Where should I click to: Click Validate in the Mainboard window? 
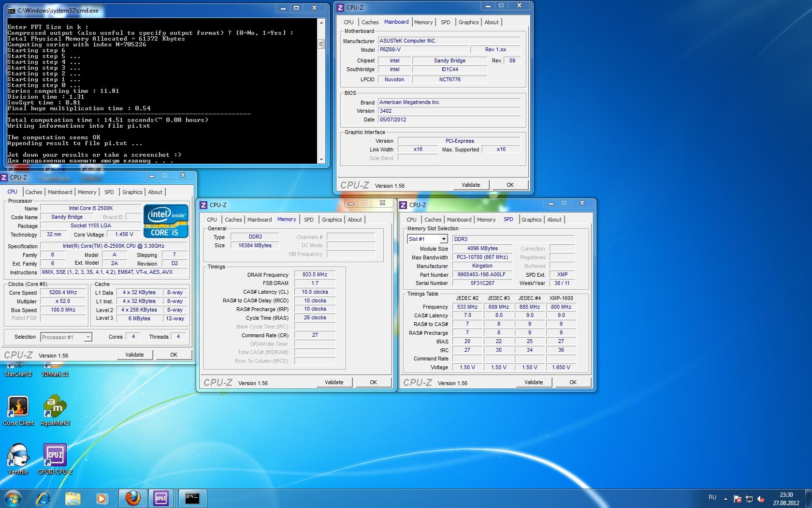click(x=471, y=185)
